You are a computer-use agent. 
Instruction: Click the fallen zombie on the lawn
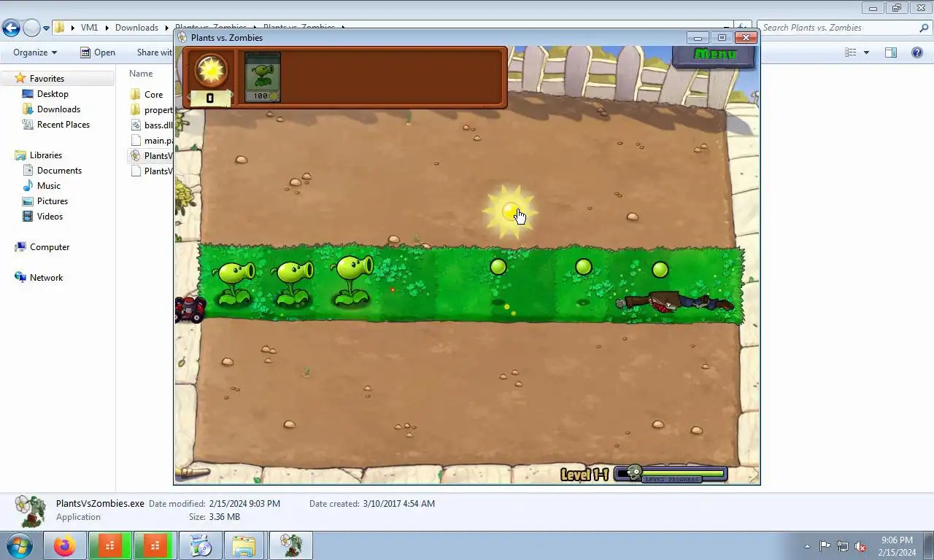tap(674, 303)
